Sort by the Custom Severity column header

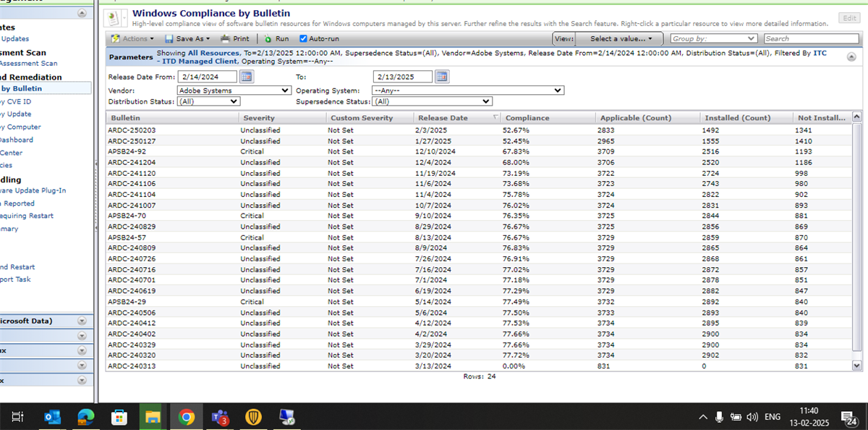(370, 117)
